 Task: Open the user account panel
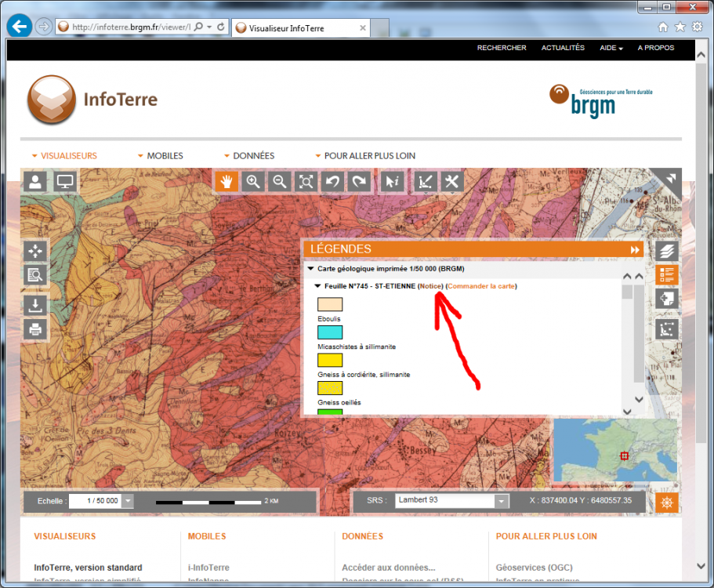tap(35, 182)
